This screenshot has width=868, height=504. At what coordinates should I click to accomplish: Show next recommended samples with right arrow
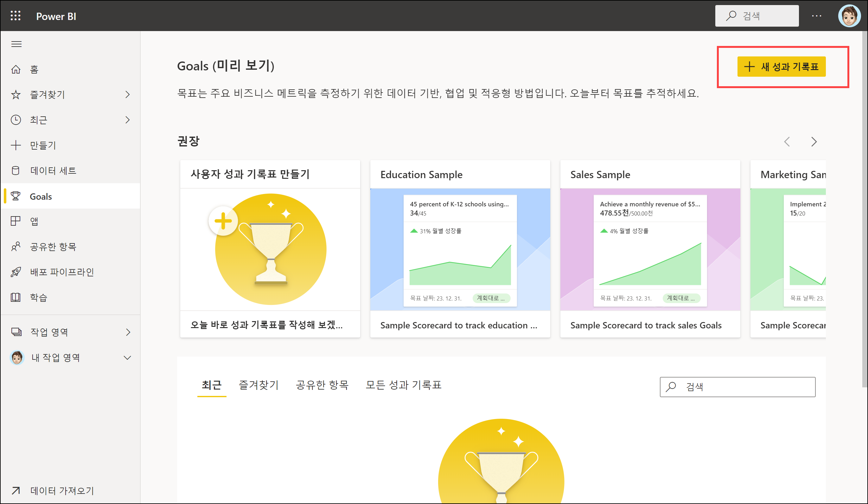click(x=814, y=142)
